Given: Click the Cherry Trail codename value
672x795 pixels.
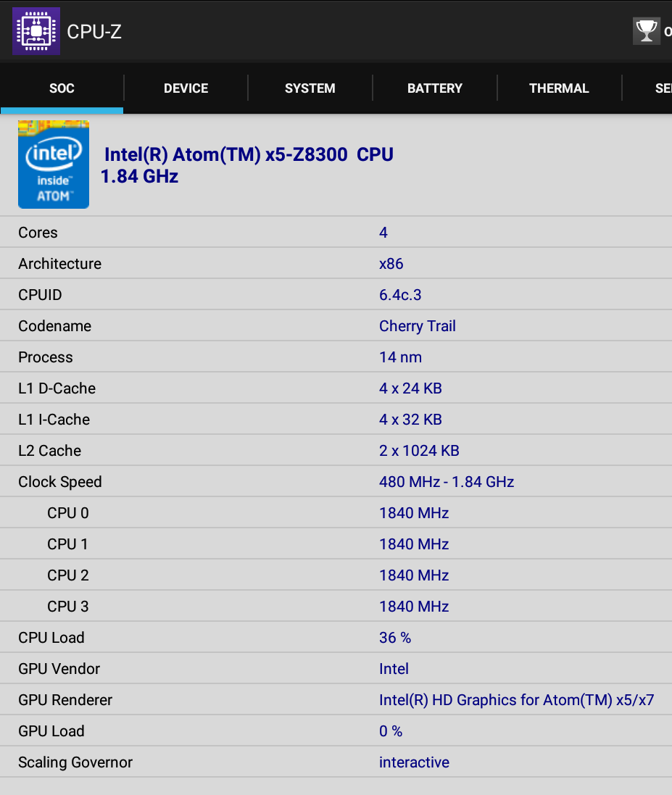Looking at the screenshot, I should pyautogui.click(x=418, y=326).
